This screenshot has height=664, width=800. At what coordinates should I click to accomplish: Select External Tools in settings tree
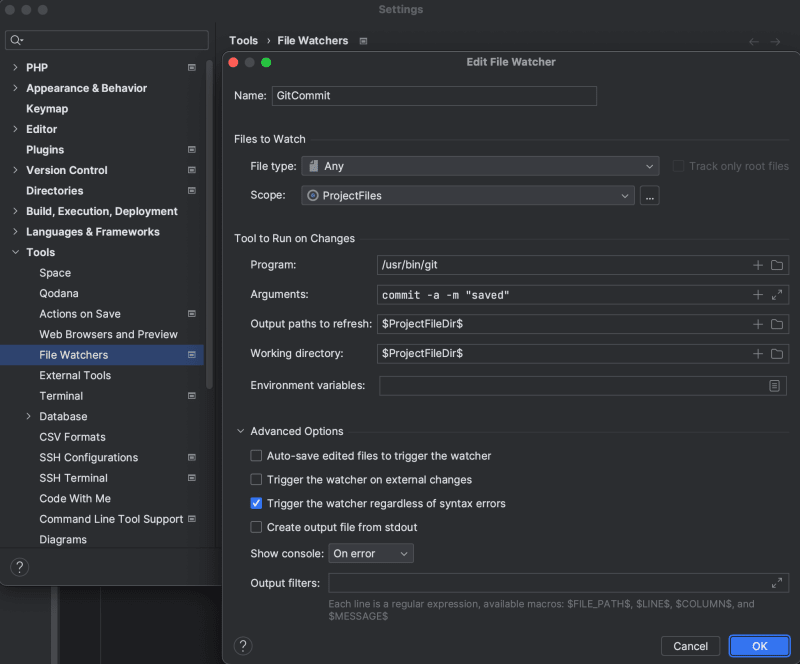[75, 376]
